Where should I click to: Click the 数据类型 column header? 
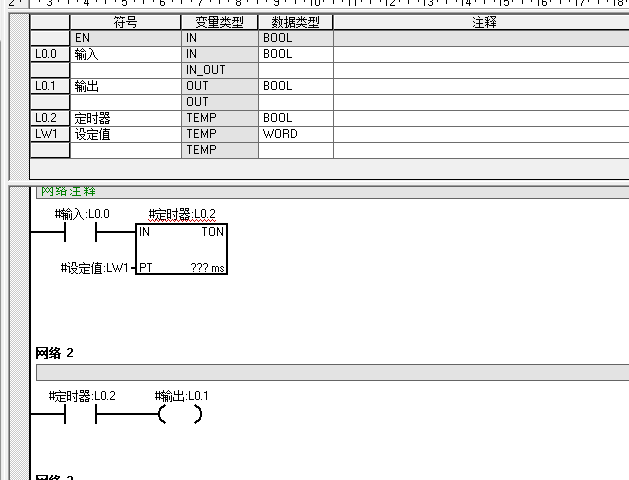(x=295, y=22)
